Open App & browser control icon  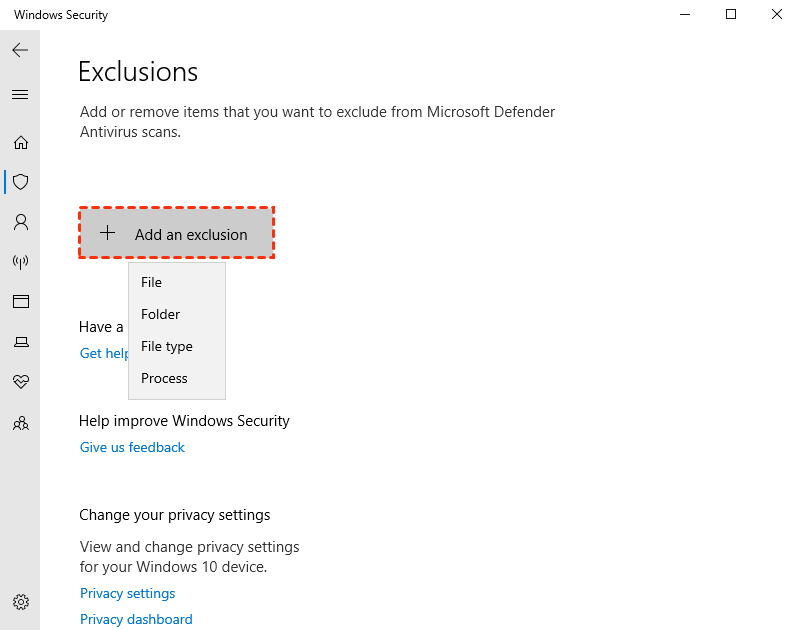click(x=20, y=301)
